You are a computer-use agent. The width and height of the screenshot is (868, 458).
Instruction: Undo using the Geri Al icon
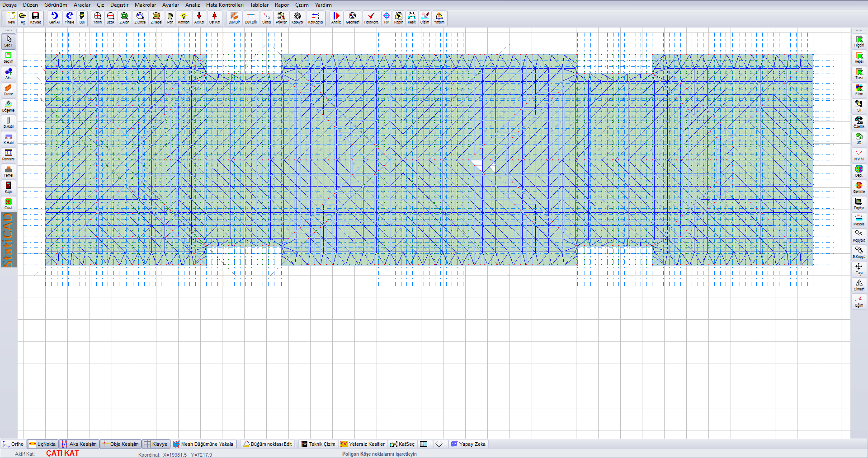pos(54,18)
